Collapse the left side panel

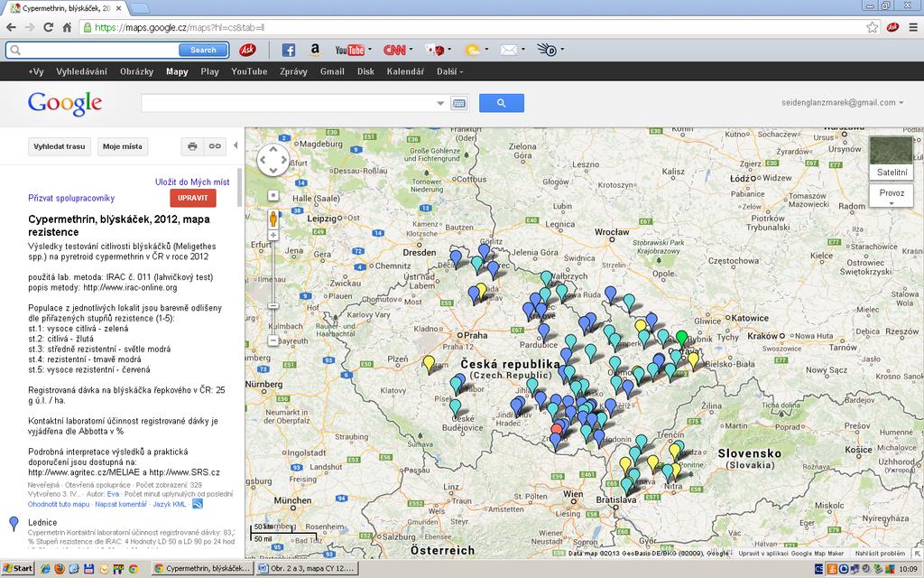tap(236, 145)
